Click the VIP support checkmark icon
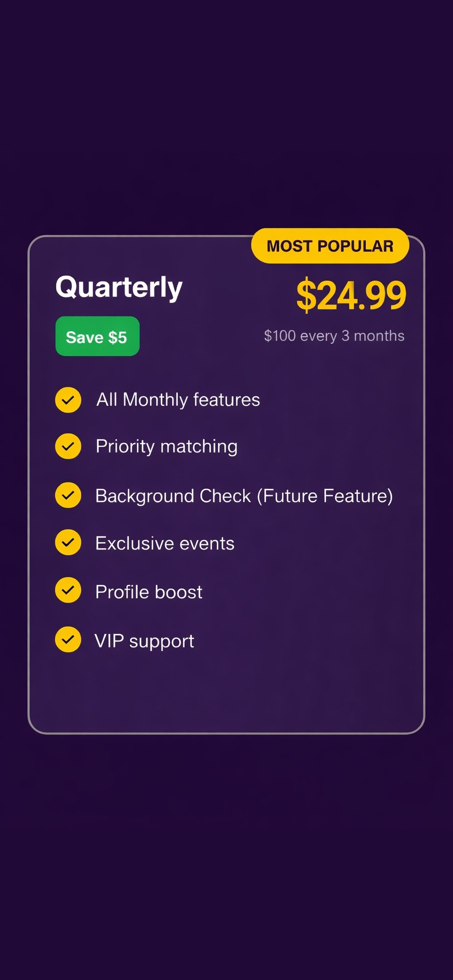The width and height of the screenshot is (453, 980). 68,639
